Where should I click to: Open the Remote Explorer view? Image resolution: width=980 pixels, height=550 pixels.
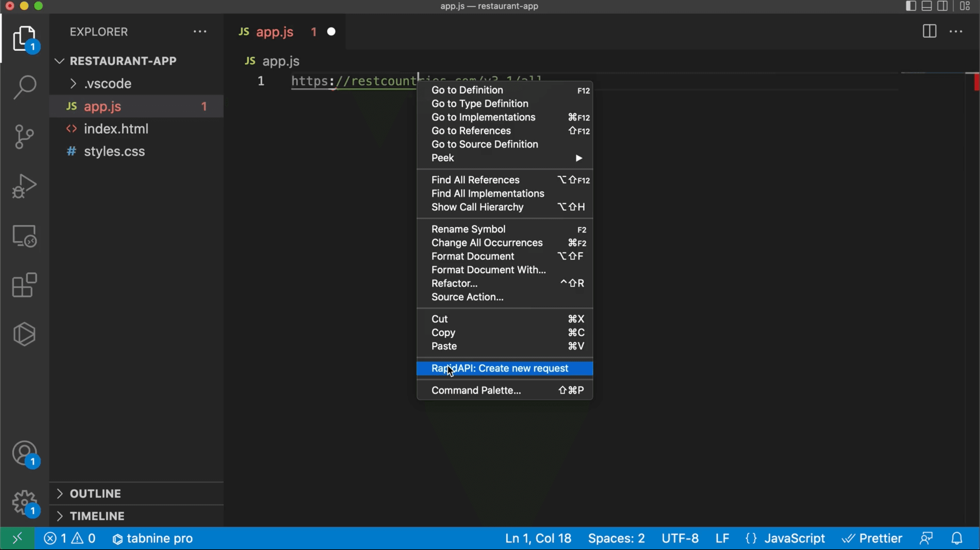pos(24,236)
